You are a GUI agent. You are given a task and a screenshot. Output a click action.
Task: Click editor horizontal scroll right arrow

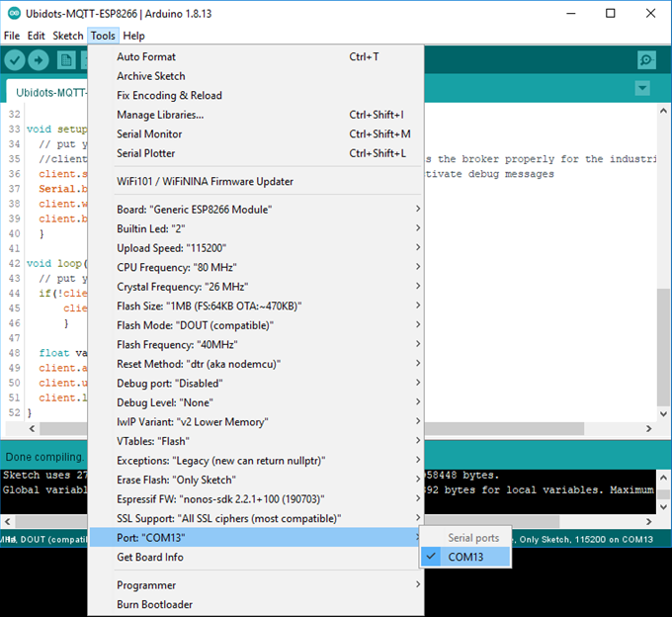[x=649, y=428]
